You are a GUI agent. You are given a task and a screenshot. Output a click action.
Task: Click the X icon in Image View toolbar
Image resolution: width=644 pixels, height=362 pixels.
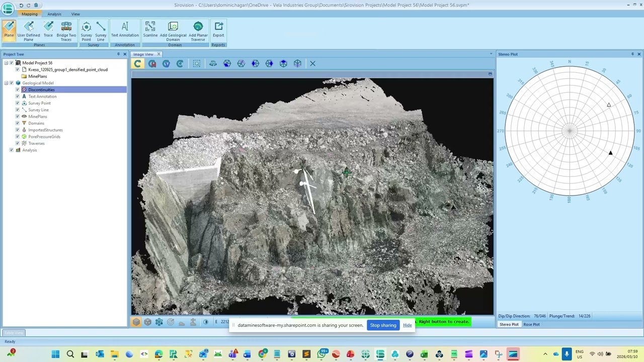click(x=312, y=63)
